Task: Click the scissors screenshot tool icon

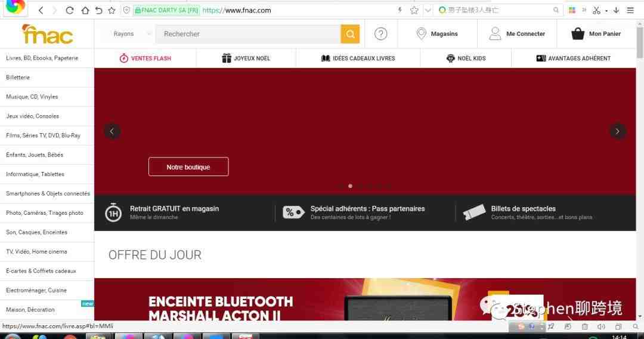Action: click(596, 10)
